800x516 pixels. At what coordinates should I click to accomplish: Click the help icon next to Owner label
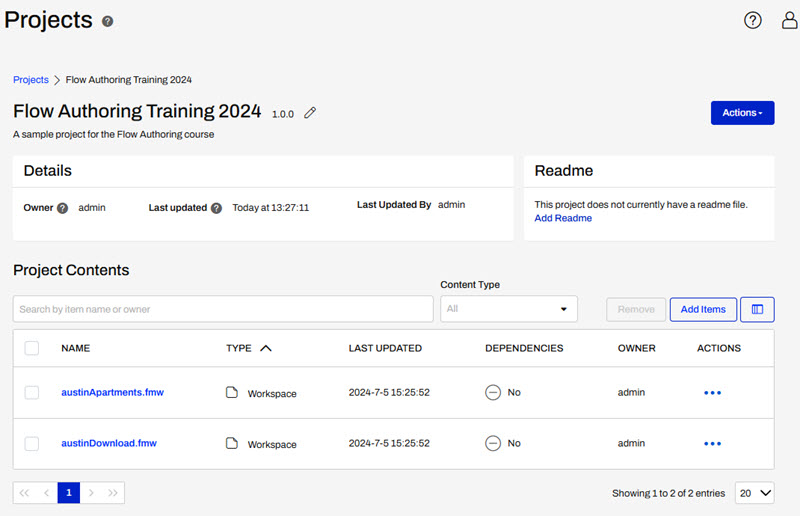click(62, 208)
